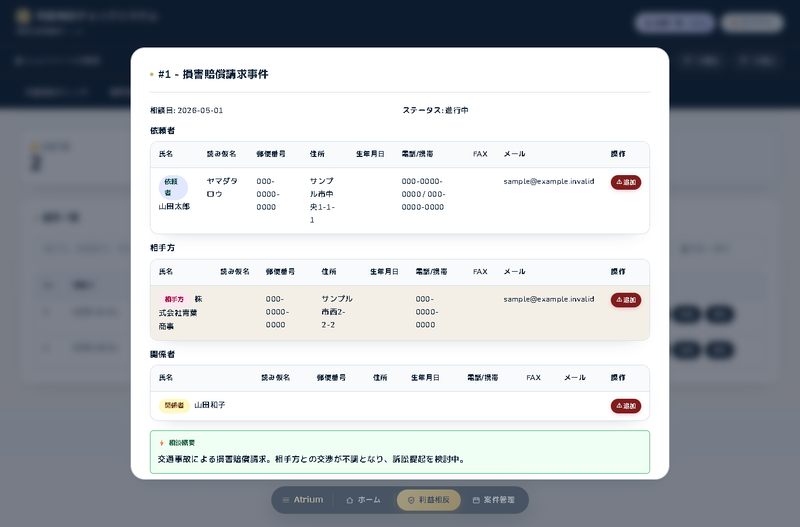Click the name 山田太郎

[174, 207]
